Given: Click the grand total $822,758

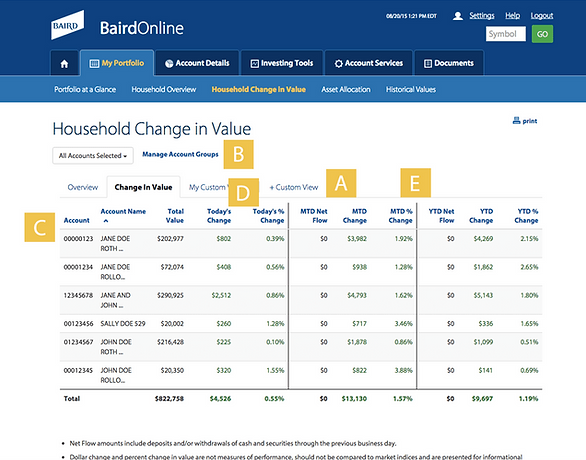Looking at the screenshot, I should pyautogui.click(x=169, y=399).
